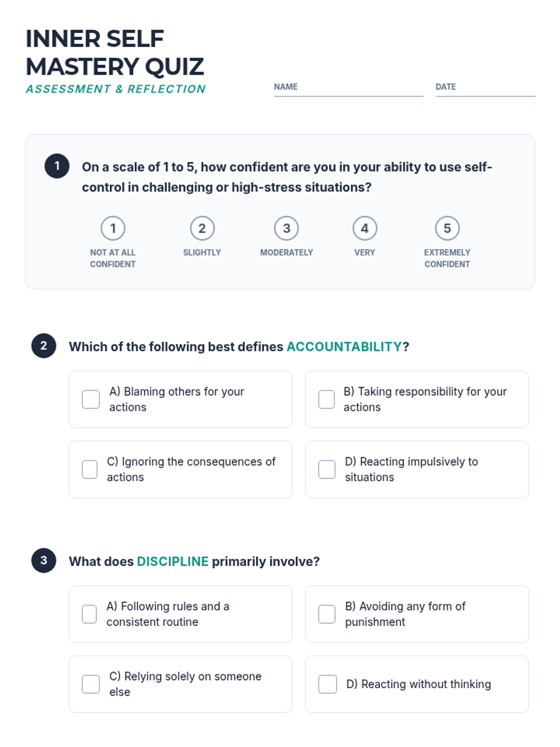Click the question 2 number badge

click(x=44, y=346)
